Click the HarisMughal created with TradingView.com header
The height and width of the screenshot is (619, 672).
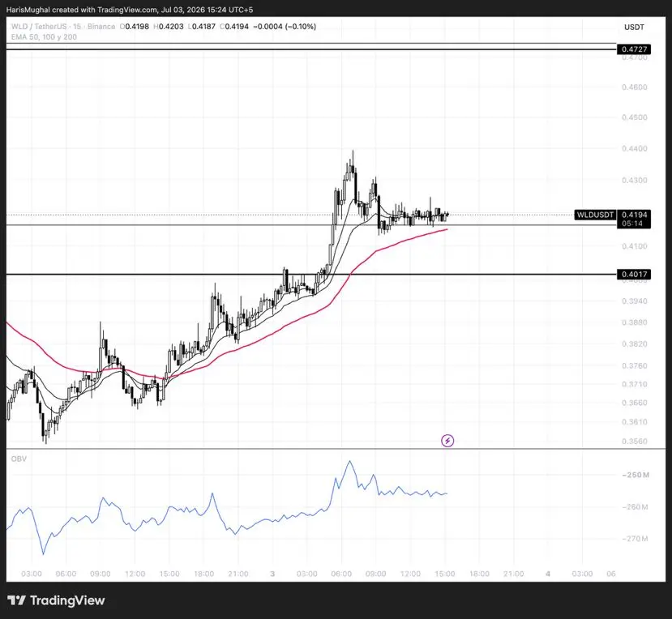point(130,10)
